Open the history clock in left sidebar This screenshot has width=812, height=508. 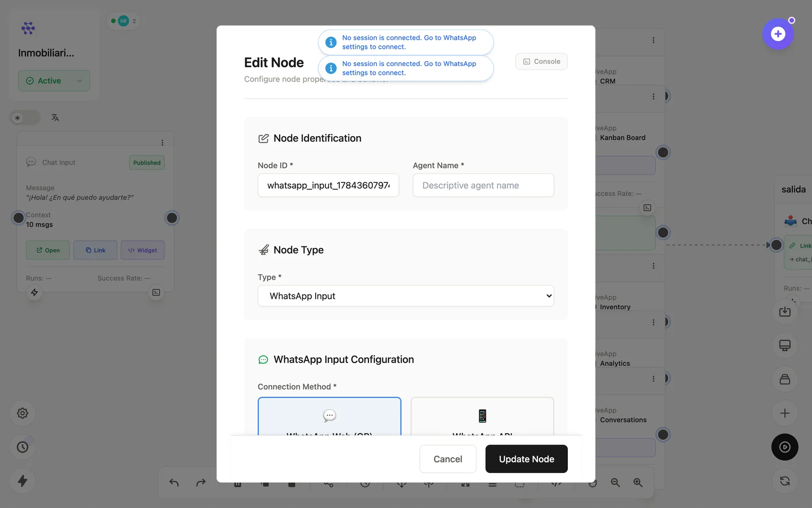pos(22,447)
